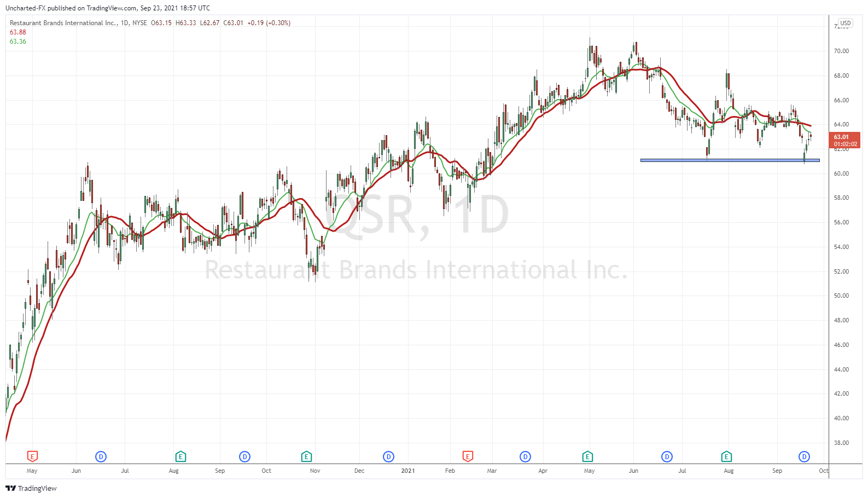Click the red 63.01 current price label
Screen dimensions: 868x498
coord(844,140)
